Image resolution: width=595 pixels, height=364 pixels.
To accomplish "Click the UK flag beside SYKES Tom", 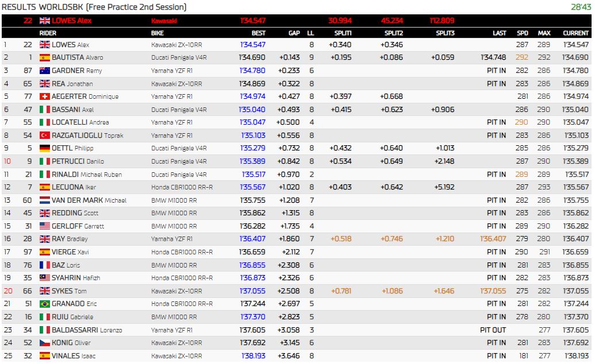I will click(x=45, y=291).
